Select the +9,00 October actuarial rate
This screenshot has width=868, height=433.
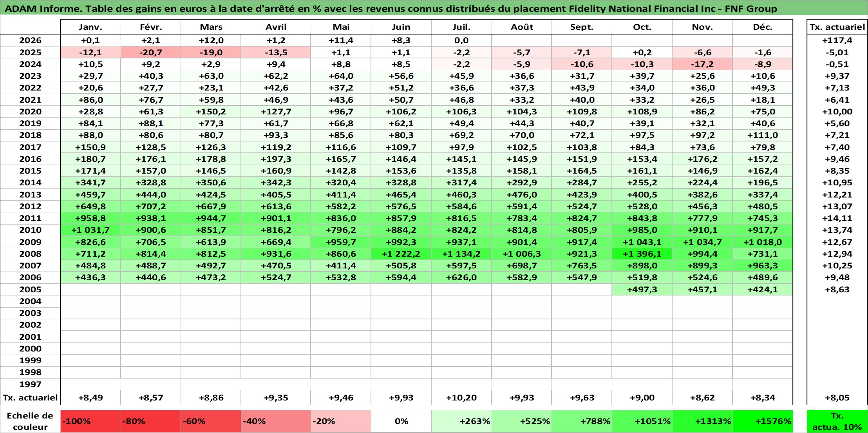642,398
